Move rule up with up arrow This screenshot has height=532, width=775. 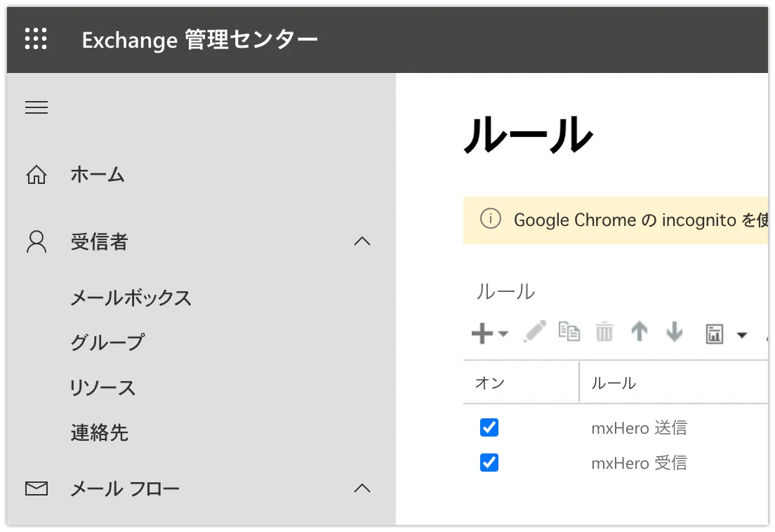pos(639,332)
